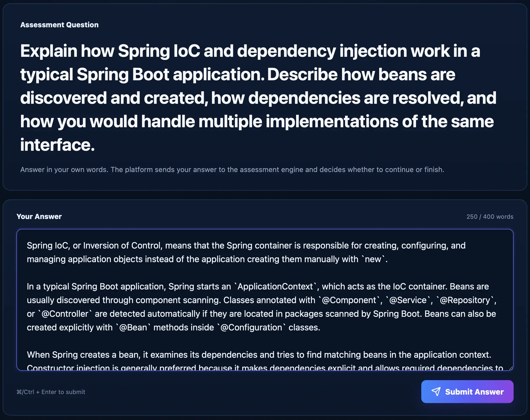This screenshot has width=530, height=420.
Task: Click the Submit Answer button
Action: tap(467, 392)
